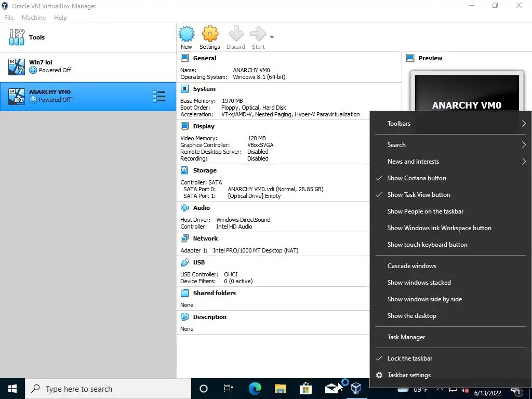Start the selected VM with Start arrow
Screen dimensions: 532x399
[x=258, y=34]
